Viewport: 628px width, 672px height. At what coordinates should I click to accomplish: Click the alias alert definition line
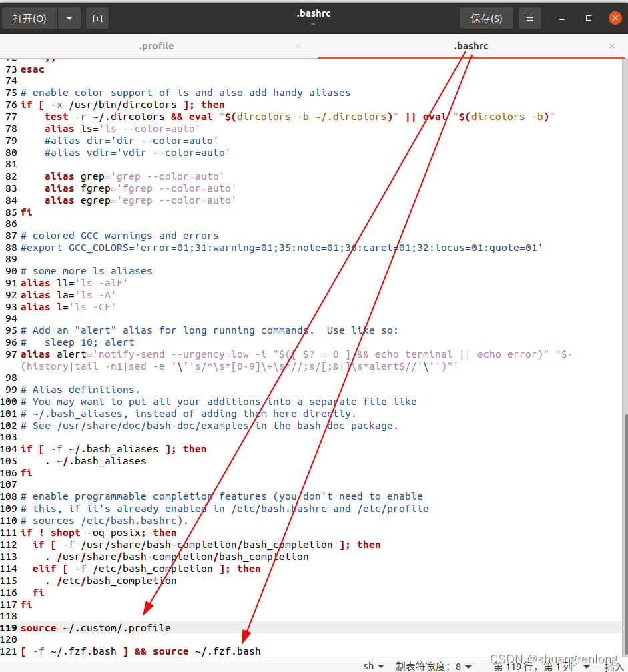point(80,354)
